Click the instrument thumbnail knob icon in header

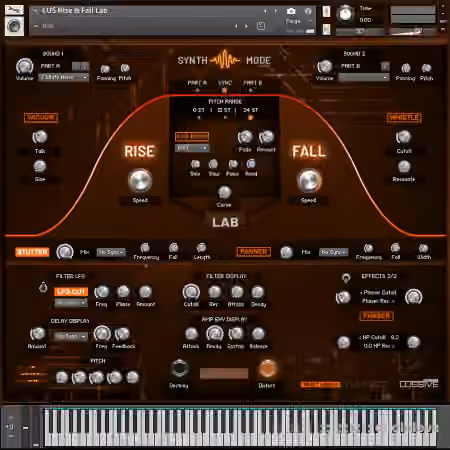point(14,26)
